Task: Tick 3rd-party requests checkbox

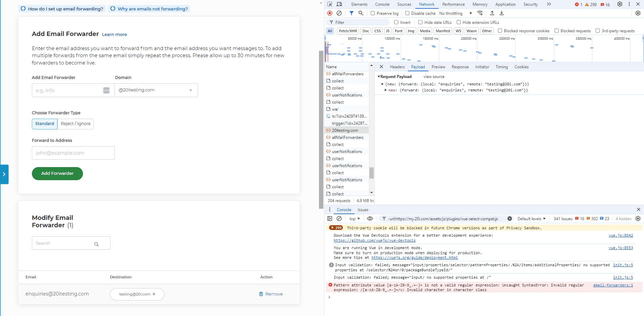Action: (597, 31)
